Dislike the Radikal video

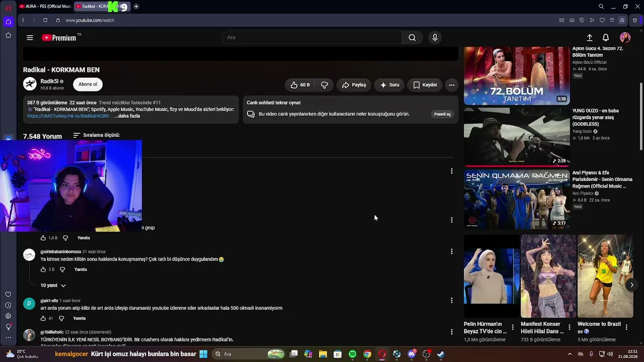click(325, 85)
